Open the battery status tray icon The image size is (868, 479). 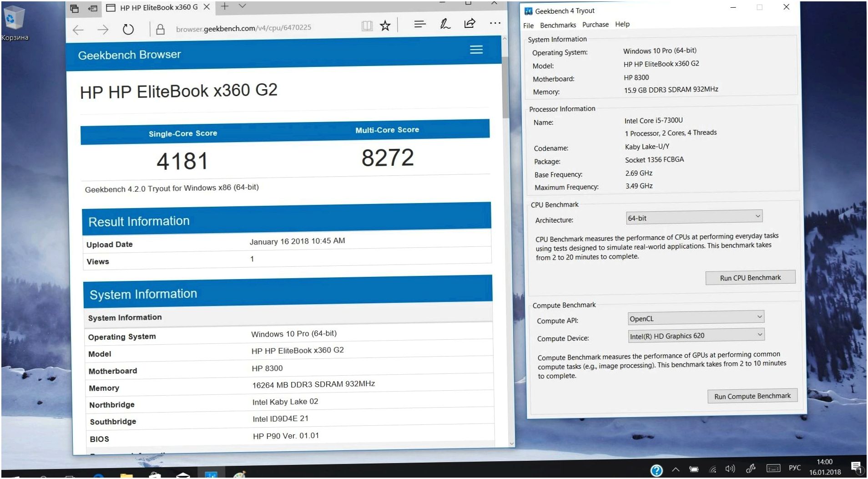tap(694, 469)
